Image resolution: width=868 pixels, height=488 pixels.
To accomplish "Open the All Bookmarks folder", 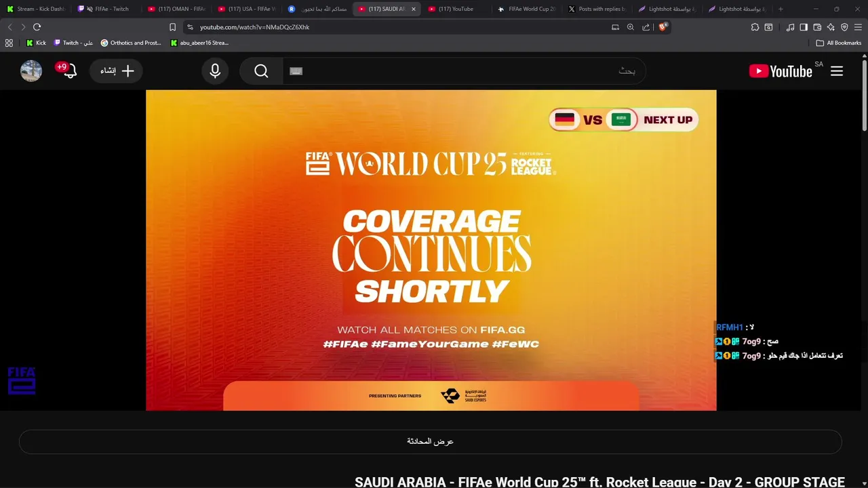I will [x=839, y=43].
